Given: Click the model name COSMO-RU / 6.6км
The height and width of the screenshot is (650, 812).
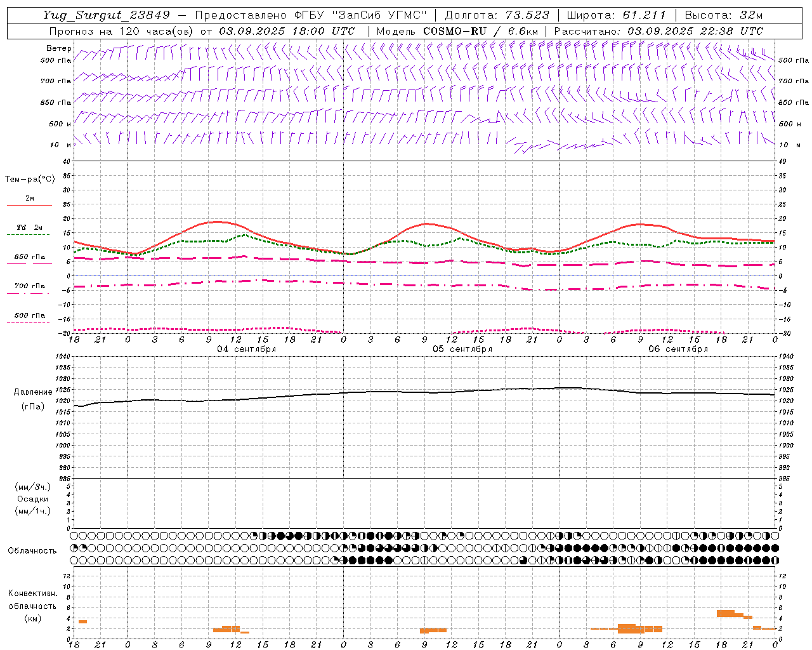Looking at the screenshot, I should (480, 31).
